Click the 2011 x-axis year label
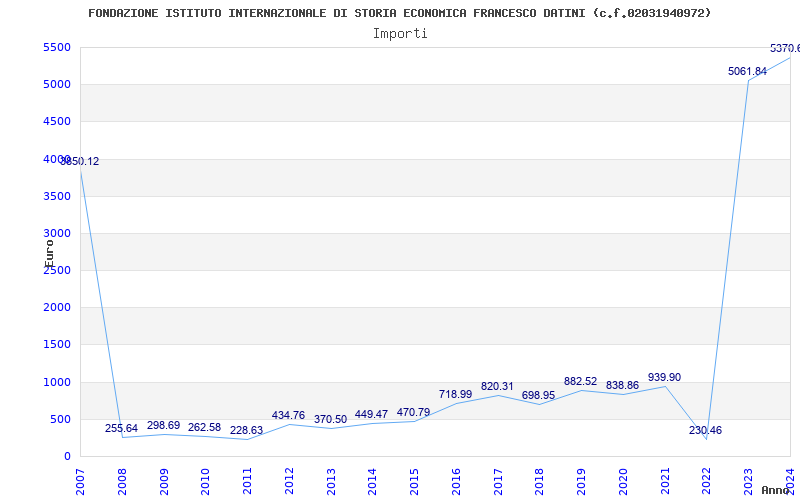Screen dimensions: 800x500 247,482
